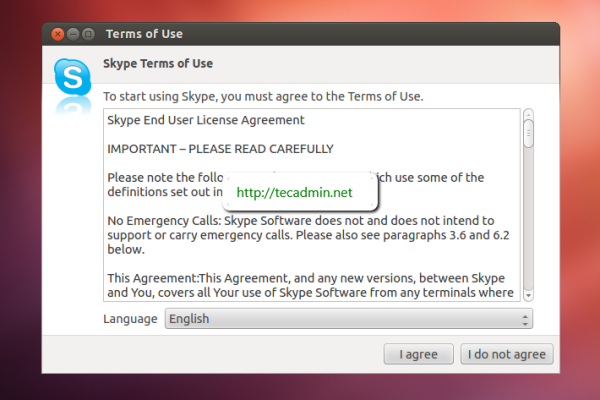Click the scrollbar down arrow
Screen dimensions: 600x400
528,294
